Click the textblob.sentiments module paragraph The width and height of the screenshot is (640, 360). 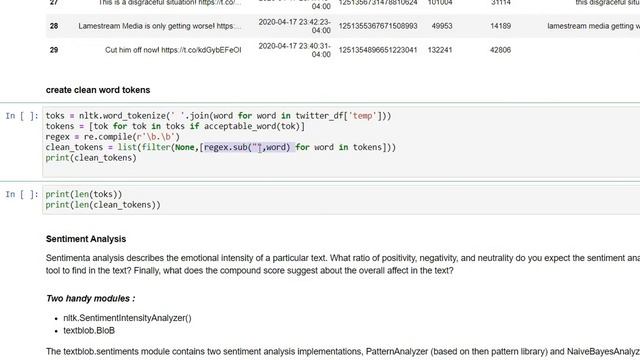pyautogui.click(x=343, y=351)
